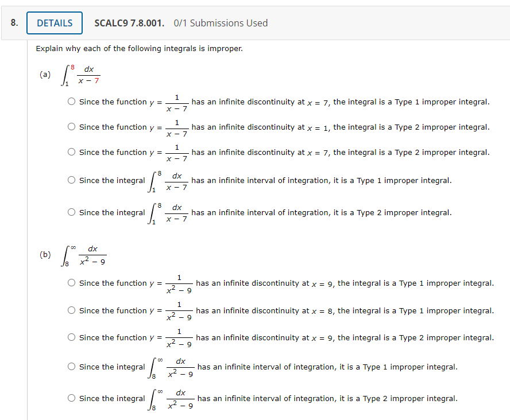Screen dimensions: 510x420
Task: Click the SCALC9 7.8.001 bold heading
Action: (x=129, y=23)
